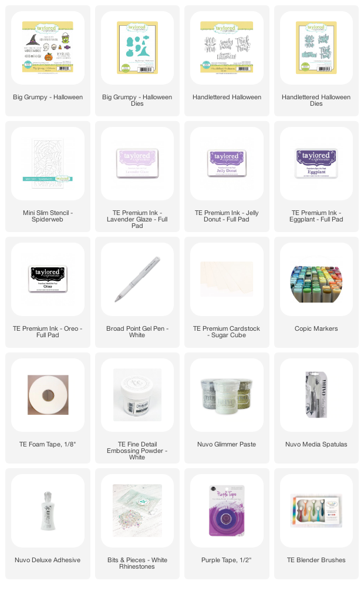Click the Lavender Glaze ink pad image
364x591 pixels.
(137, 163)
